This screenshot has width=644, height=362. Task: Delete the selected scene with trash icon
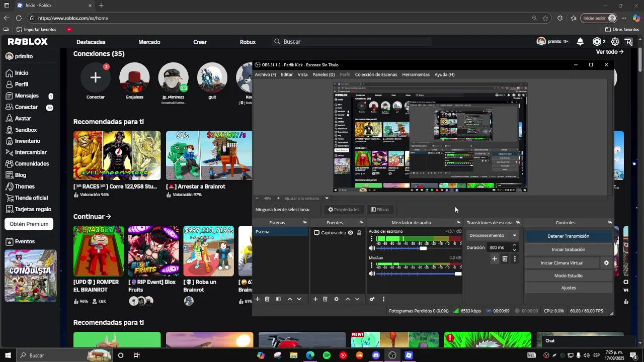click(x=267, y=299)
